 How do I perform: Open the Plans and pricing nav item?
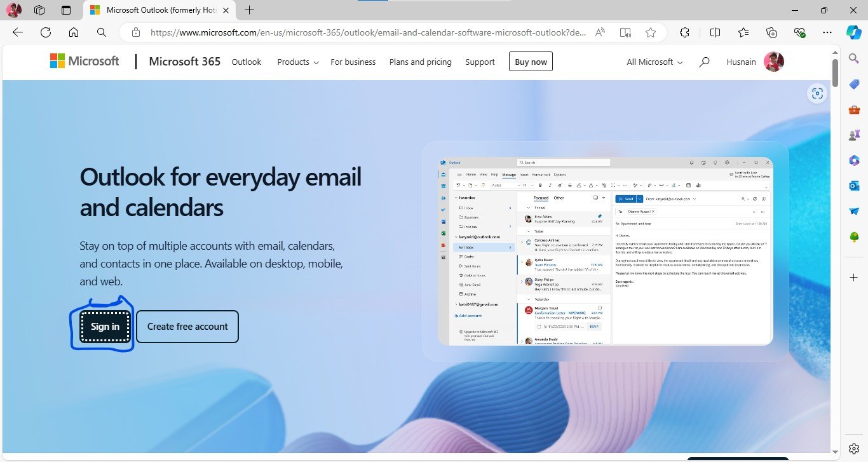tap(421, 62)
